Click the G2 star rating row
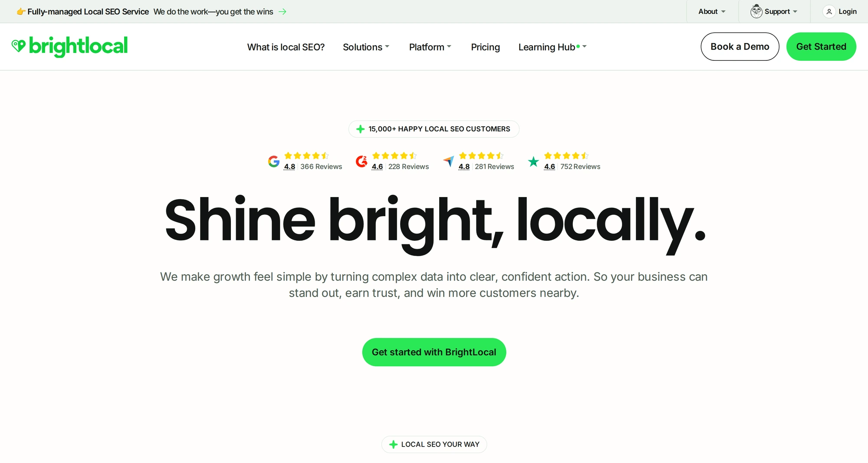The image size is (868, 463). [395, 156]
